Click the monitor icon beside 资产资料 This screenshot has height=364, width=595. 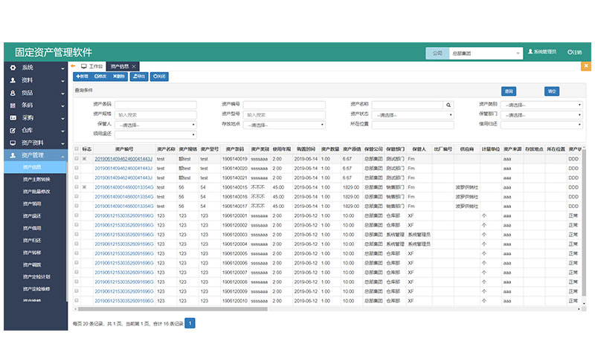(x=13, y=143)
